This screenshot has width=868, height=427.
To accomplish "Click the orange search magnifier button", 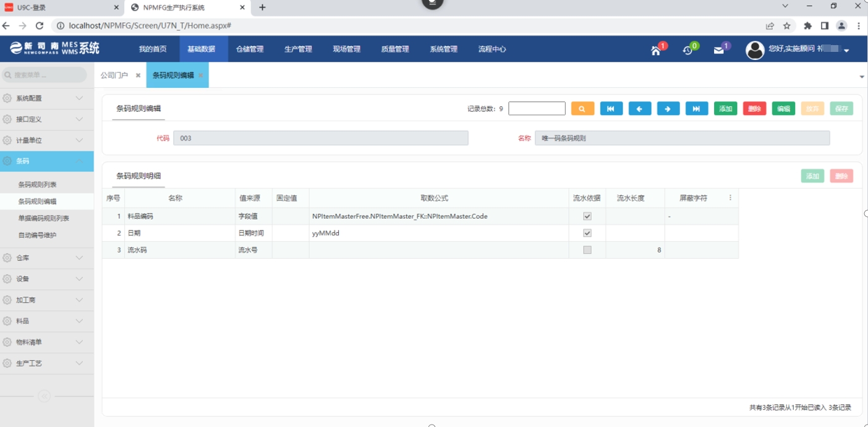I will [x=582, y=109].
